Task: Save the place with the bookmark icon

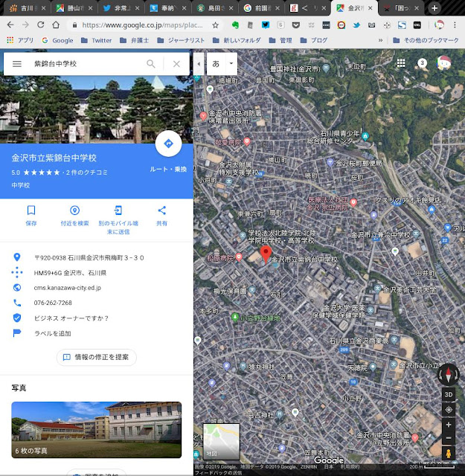Action: (x=31, y=210)
